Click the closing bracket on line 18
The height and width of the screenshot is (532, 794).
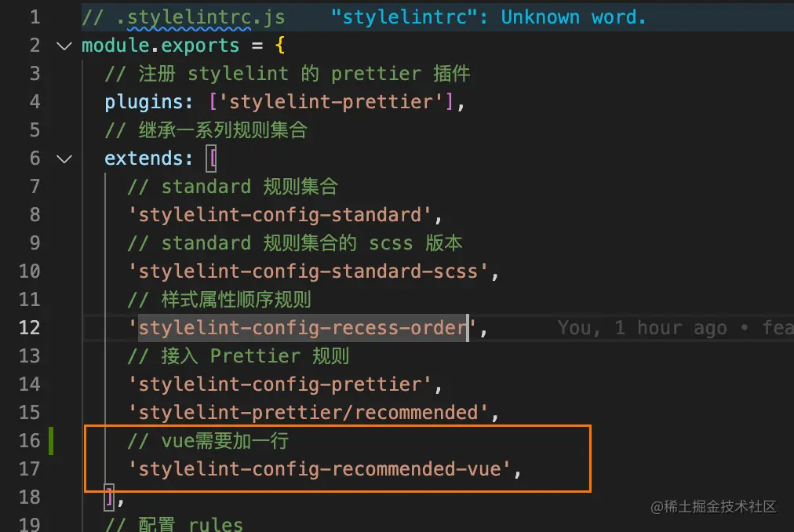[109, 497]
